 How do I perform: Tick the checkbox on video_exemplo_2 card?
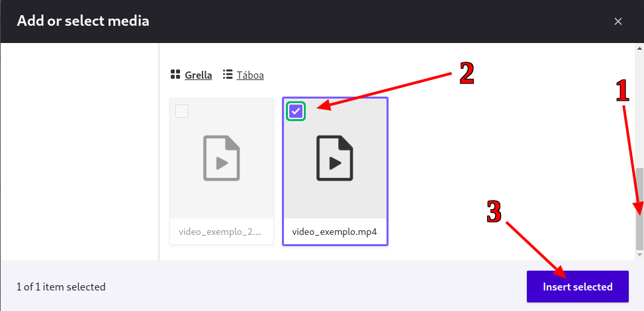pos(182,111)
